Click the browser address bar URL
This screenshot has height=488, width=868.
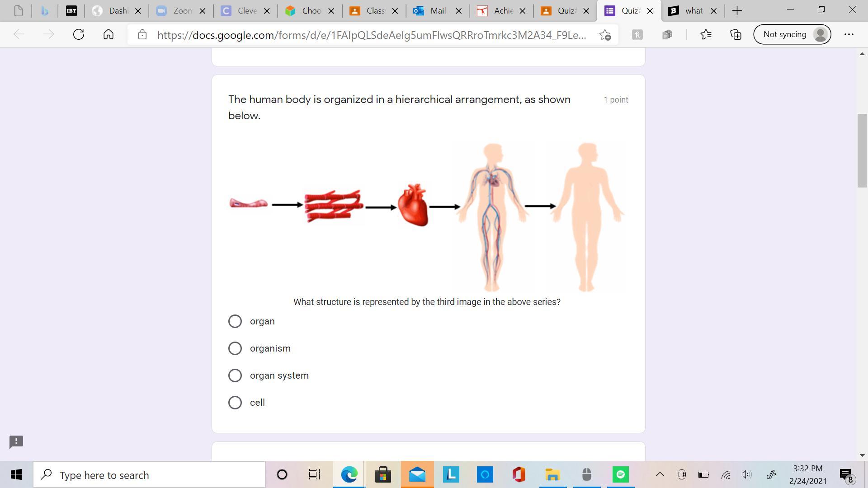[x=371, y=35]
